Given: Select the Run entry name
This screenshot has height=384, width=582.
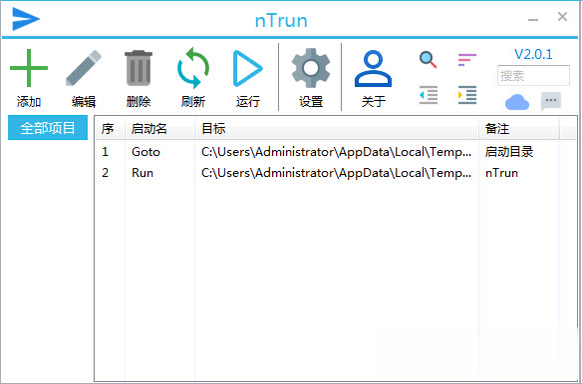Looking at the screenshot, I should tap(143, 173).
